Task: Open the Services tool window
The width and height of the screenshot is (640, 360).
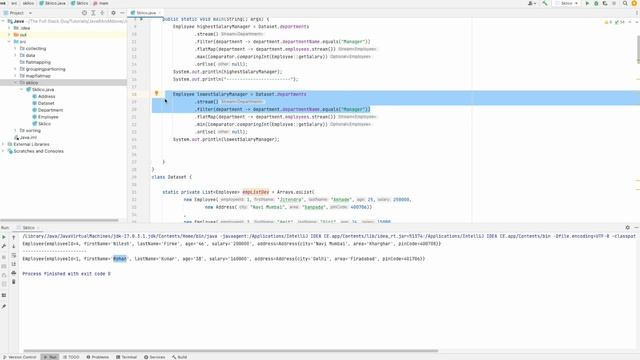Action: [x=155, y=357]
